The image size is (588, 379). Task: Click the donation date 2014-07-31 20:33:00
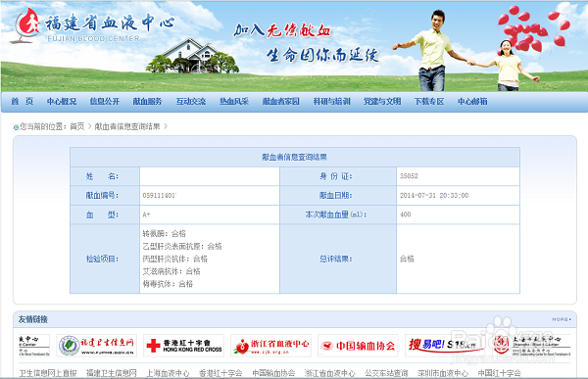pyautogui.click(x=434, y=195)
